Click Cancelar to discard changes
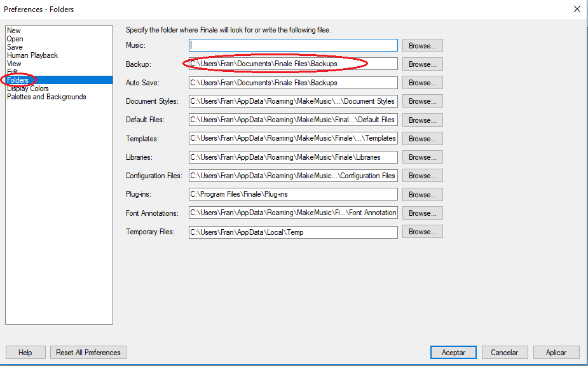Screen dimensions: 588x366 coord(505,353)
